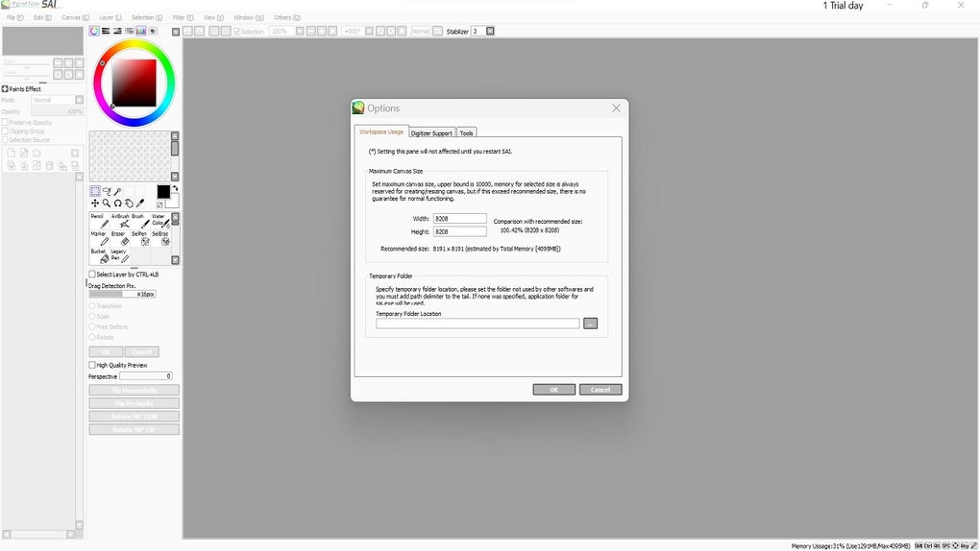Image resolution: width=980 pixels, height=551 pixels.
Task: Show the color mixer panel
Action: (130, 31)
